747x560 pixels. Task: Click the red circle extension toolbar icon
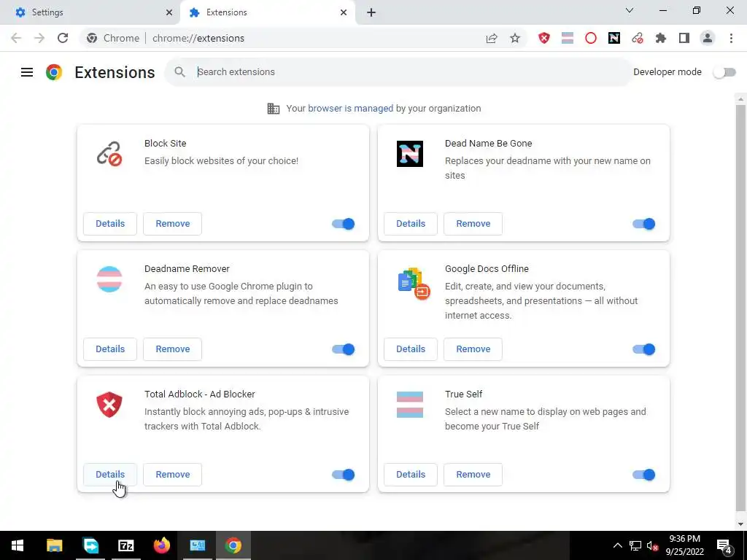pos(591,38)
